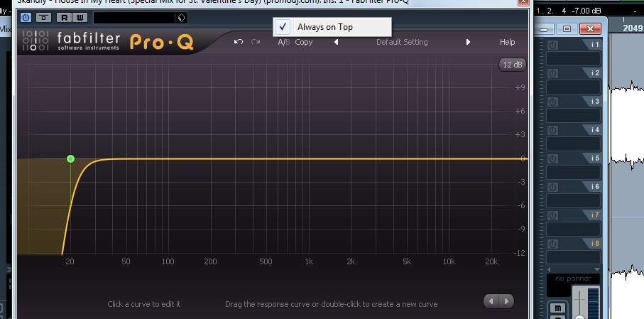Click the bypass effect button beside power
This screenshot has height=319, width=644.
pos(44,18)
